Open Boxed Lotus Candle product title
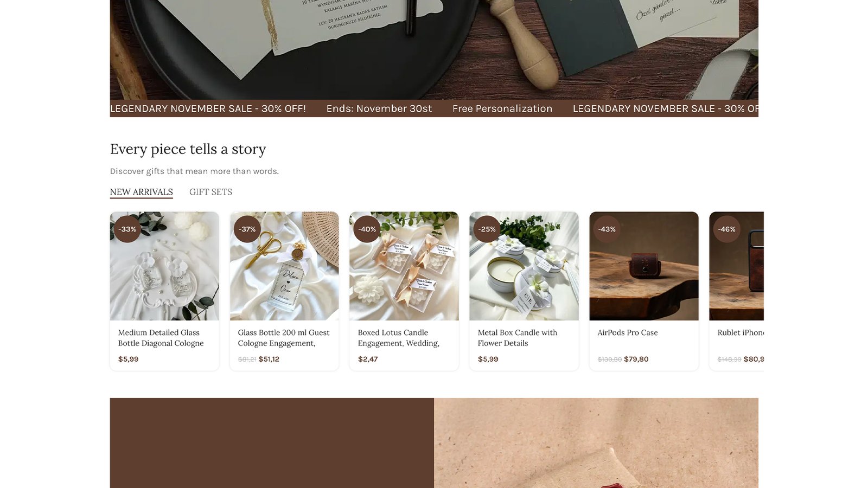 point(399,338)
